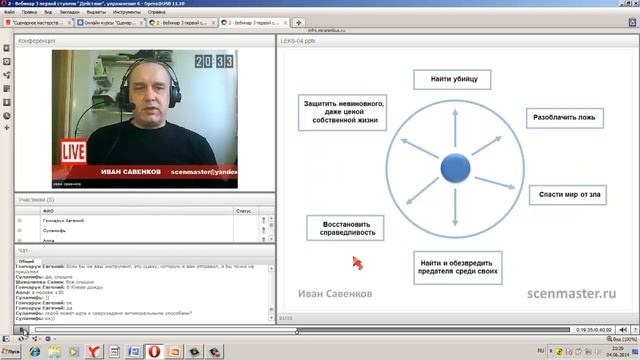Open Windows Explorer folder on taskbar
640x360 pixels.
[54, 351]
